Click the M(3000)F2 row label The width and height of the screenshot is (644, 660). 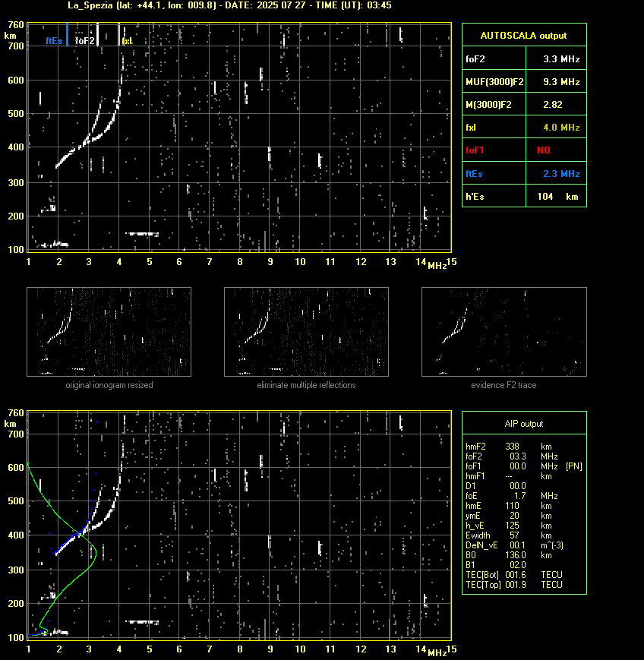pos(488,104)
